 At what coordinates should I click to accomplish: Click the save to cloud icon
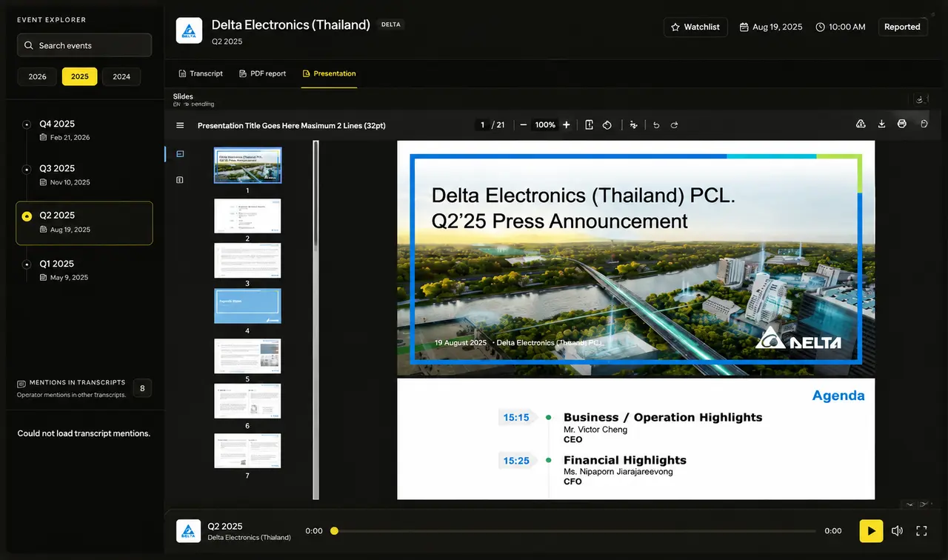pos(861,124)
